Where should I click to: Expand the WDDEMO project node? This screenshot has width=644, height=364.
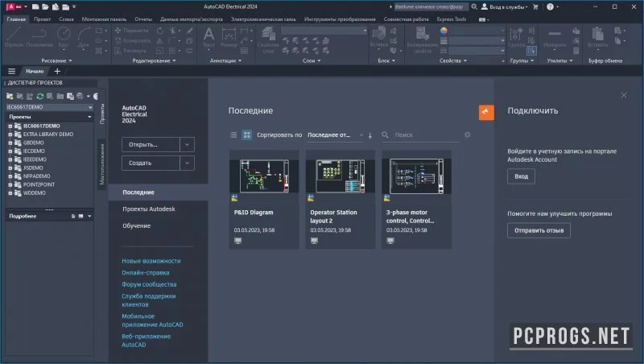tap(10, 193)
